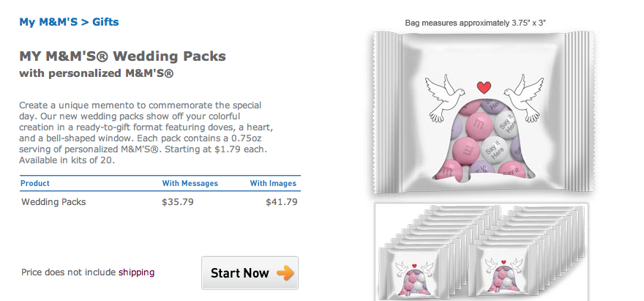The width and height of the screenshot is (644, 301).
Task: Go to My M&M'S breadcrumb link
Action: (x=48, y=22)
